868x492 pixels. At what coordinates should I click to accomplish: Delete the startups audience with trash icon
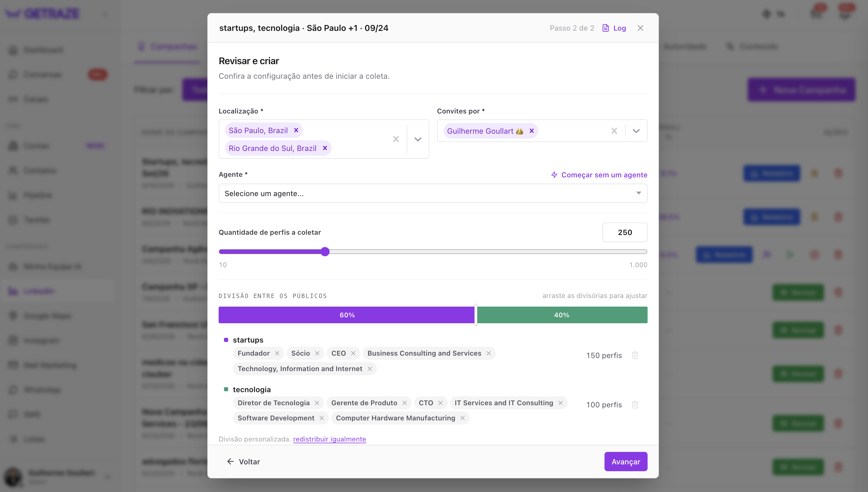click(635, 355)
